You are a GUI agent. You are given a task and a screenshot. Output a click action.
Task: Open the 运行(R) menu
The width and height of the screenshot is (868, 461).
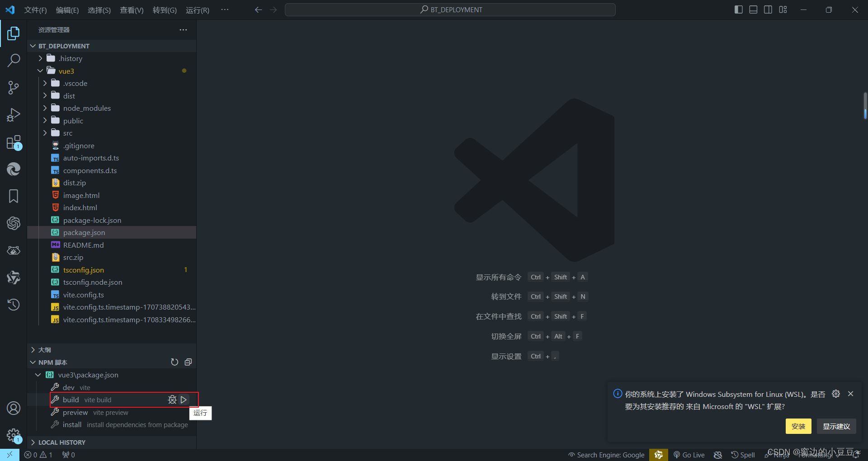[198, 10]
